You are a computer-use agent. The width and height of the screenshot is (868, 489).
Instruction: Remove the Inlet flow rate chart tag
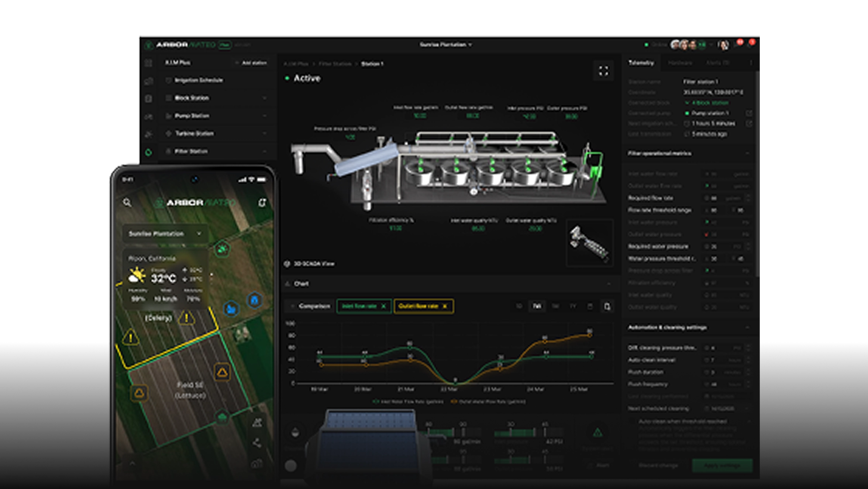(x=383, y=306)
